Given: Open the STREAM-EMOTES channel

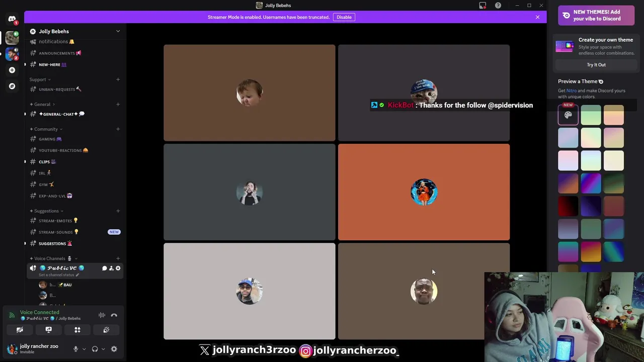Looking at the screenshot, I should pyautogui.click(x=74, y=221).
